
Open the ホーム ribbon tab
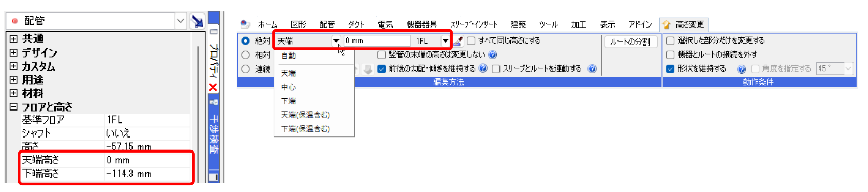[x=268, y=24]
